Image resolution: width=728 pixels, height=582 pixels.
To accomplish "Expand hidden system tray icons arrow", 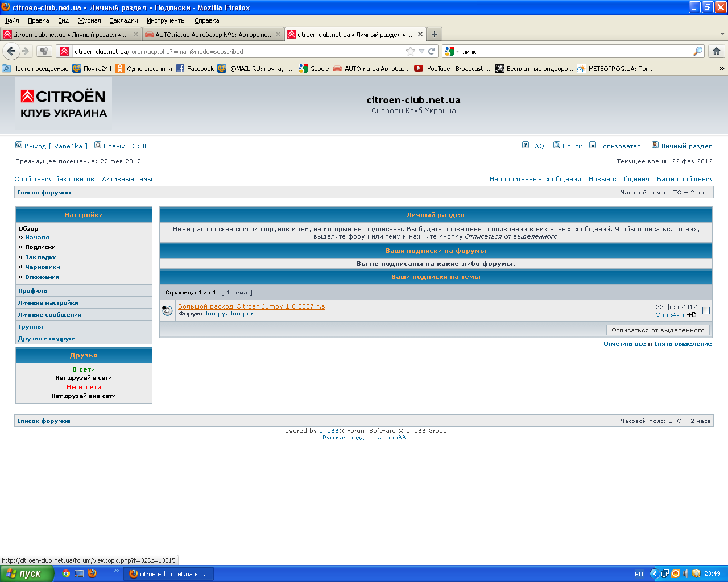I will [655, 573].
